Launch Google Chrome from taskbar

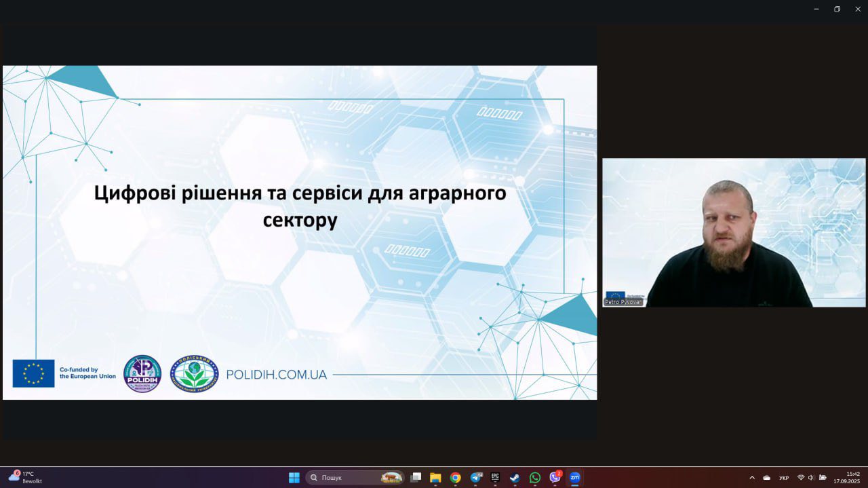tap(455, 478)
